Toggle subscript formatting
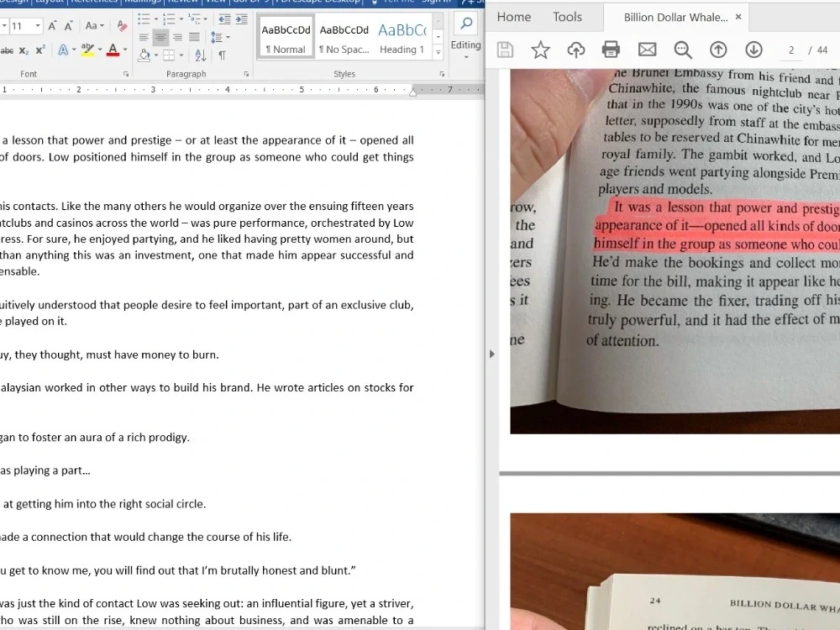The height and width of the screenshot is (630, 840). point(24,50)
